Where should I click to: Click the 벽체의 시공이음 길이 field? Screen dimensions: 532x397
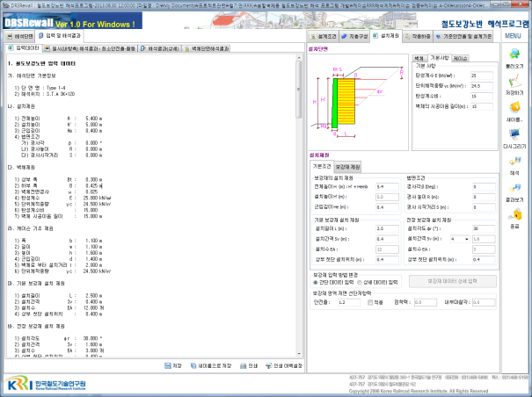tap(482, 106)
